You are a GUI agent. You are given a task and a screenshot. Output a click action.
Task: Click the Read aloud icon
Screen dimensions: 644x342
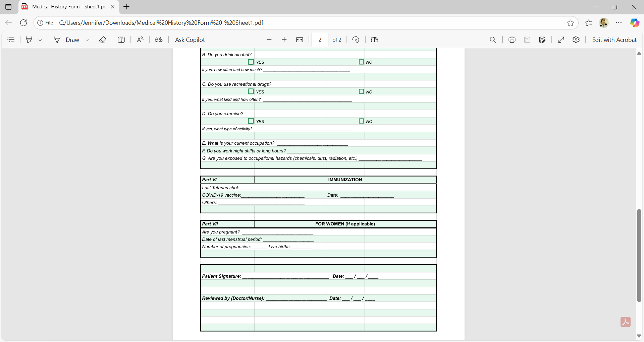coord(140,40)
